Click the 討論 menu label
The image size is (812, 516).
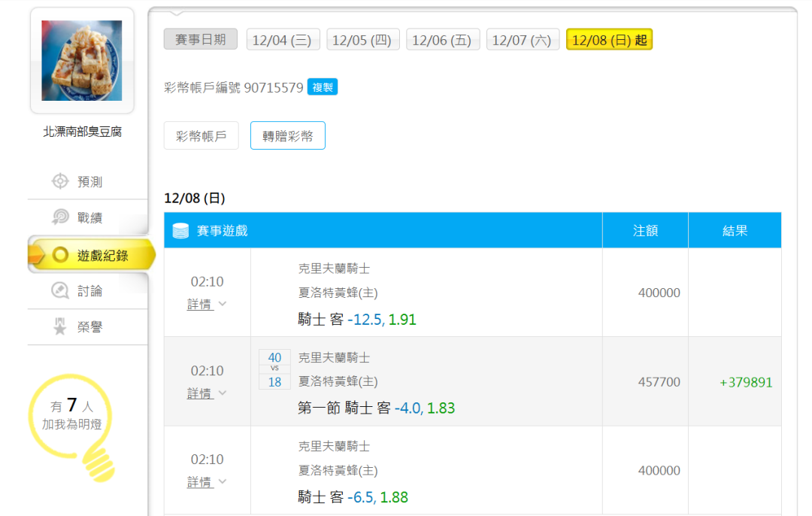tap(89, 291)
